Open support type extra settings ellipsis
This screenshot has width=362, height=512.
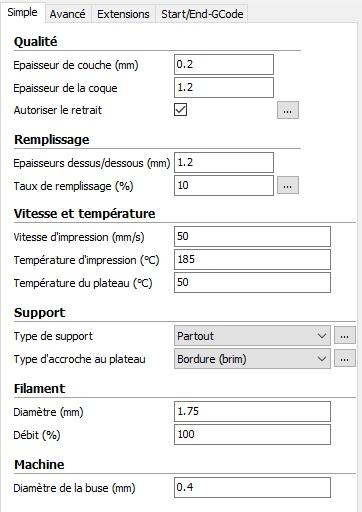pos(345,336)
